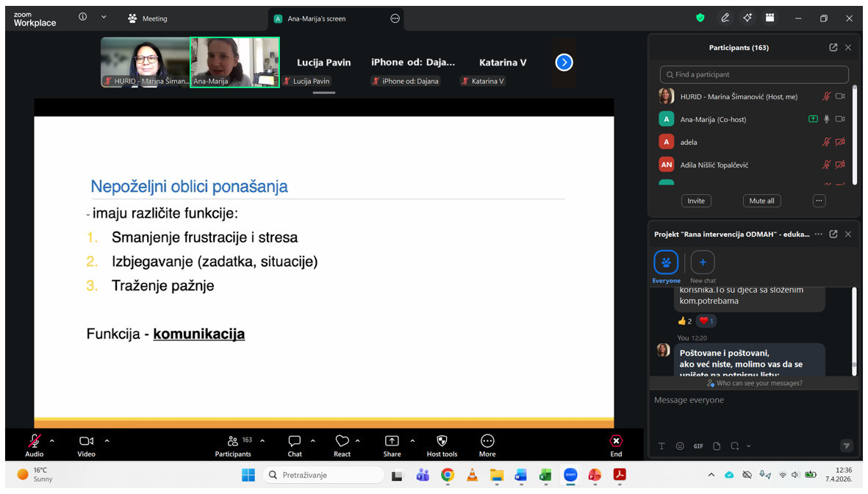Unmute adela's microphone in participants list

point(826,142)
